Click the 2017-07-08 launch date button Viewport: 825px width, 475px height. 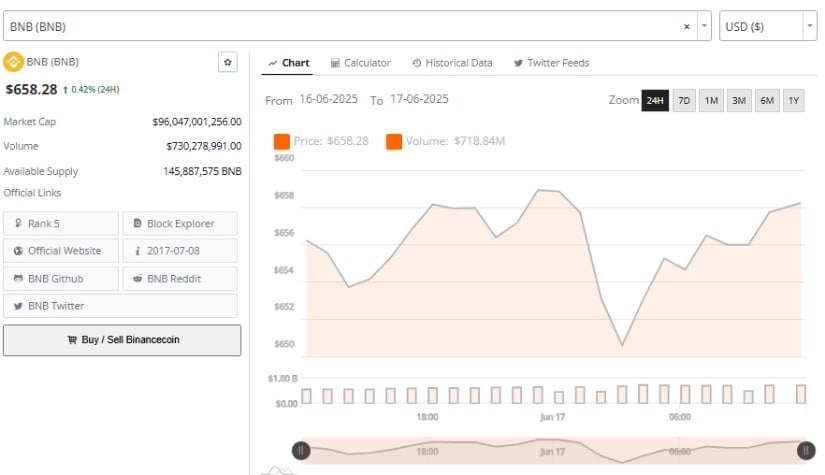pos(180,251)
